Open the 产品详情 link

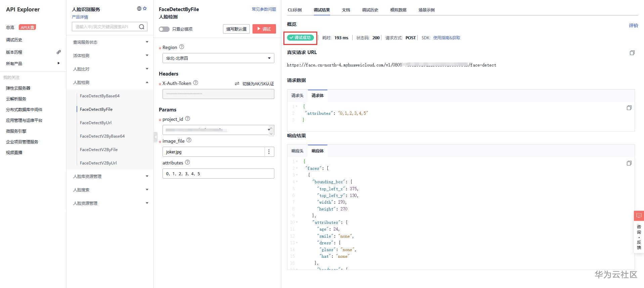coord(80,17)
